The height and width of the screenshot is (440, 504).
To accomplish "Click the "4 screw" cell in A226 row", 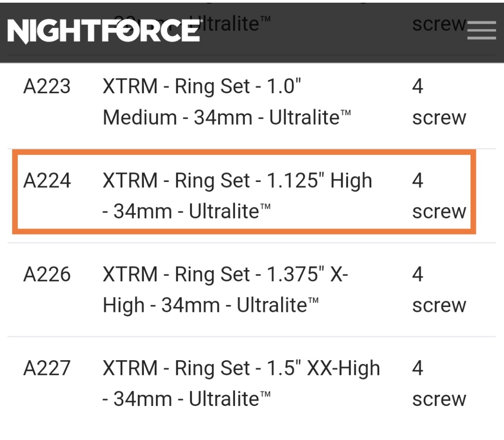I will click(x=439, y=290).
